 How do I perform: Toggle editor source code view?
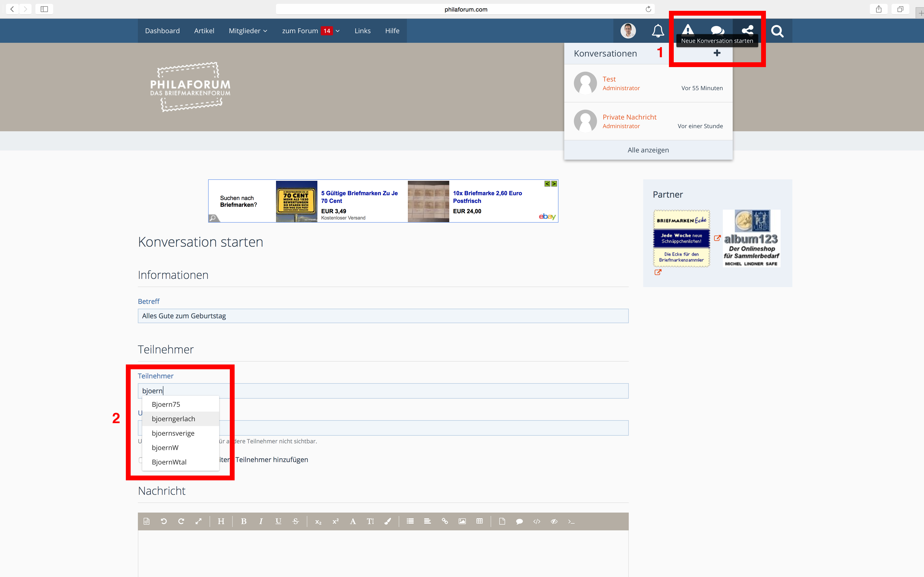pos(147,521)
